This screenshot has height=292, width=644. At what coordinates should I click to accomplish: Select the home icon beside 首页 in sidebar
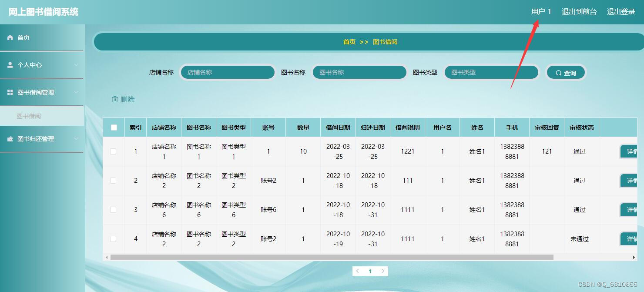[10, 37]
